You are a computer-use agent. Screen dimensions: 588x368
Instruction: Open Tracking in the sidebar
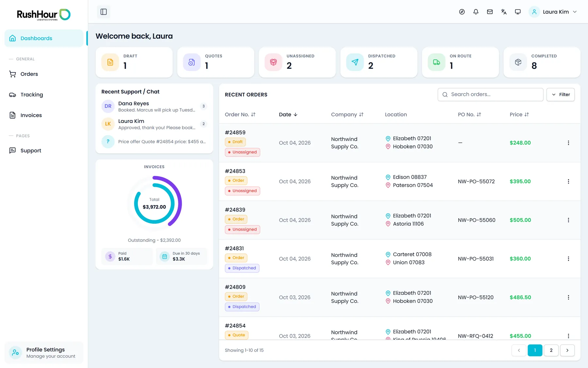point(44,95)
